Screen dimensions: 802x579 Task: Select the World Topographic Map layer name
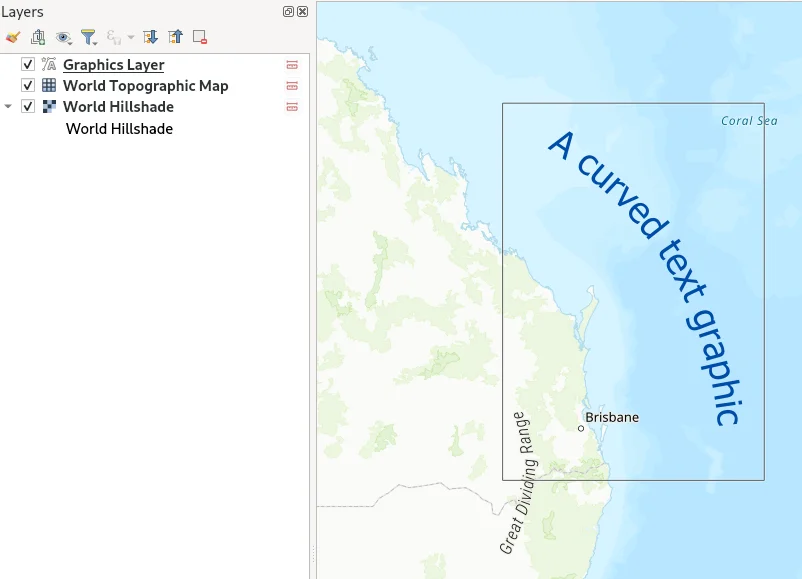pyautogui.click(x=145, y=86)
